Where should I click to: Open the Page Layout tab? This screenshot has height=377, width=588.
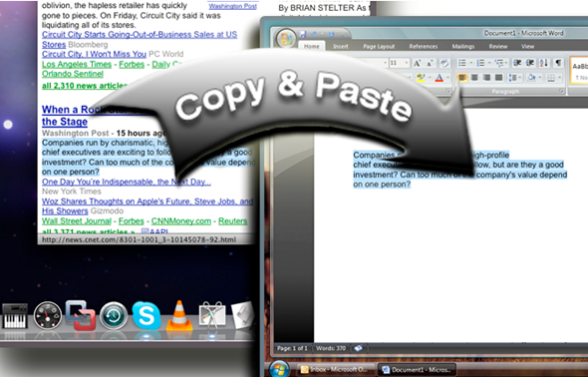point(379,47)
